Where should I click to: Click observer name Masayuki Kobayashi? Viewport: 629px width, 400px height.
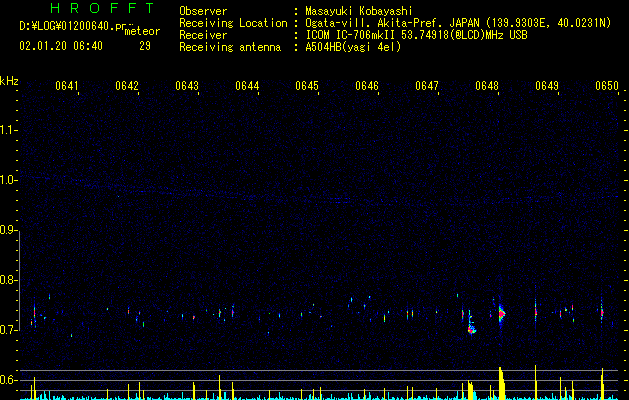pos(358,11)
